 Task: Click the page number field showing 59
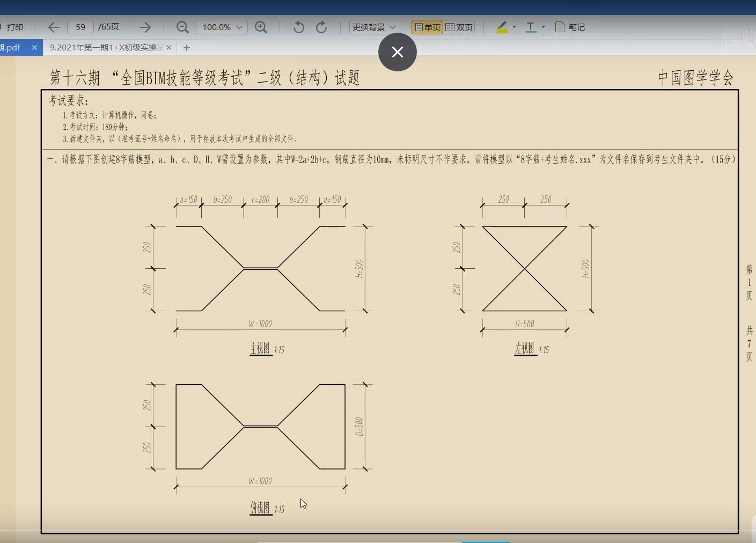[80, 27]
